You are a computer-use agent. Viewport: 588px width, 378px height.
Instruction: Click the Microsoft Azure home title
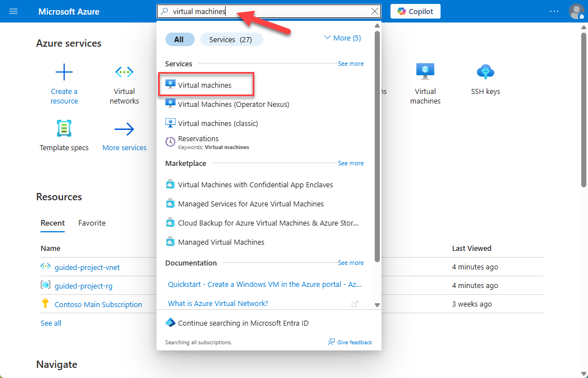[x=69, y=12]
